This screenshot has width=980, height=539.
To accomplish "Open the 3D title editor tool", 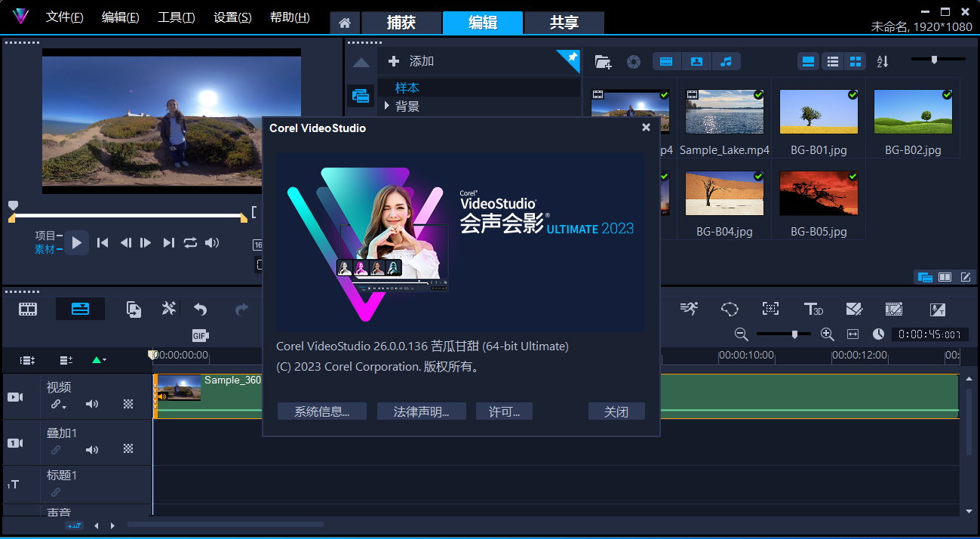I will point(813,309).
